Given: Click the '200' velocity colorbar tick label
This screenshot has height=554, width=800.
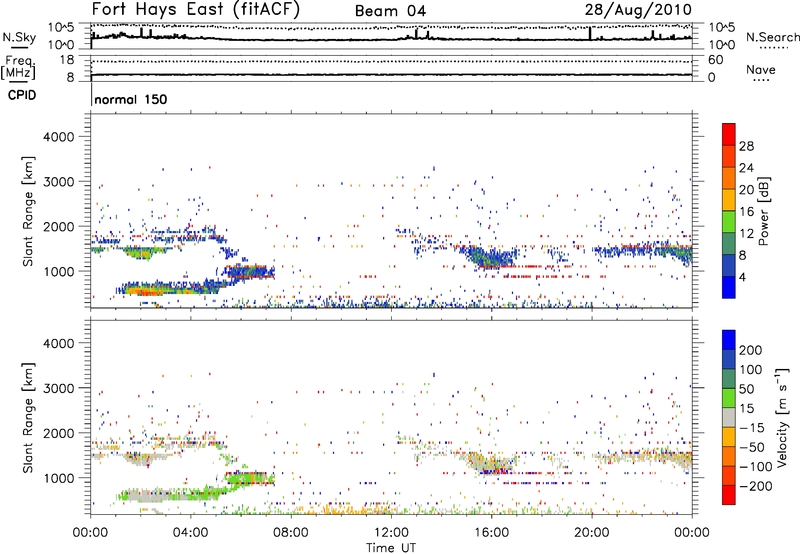Looking at the screenshot, I should pyautogui.click(x=751, y=350).
